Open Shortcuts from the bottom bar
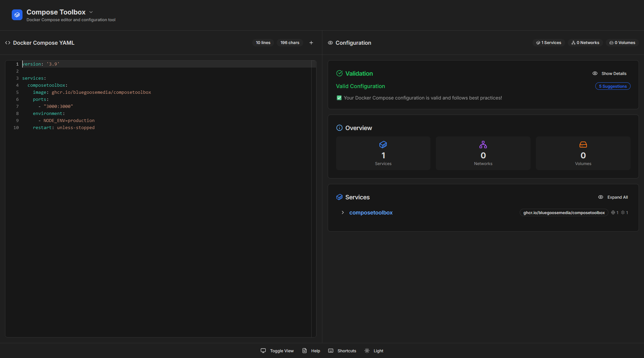 (x=342, y=351)
